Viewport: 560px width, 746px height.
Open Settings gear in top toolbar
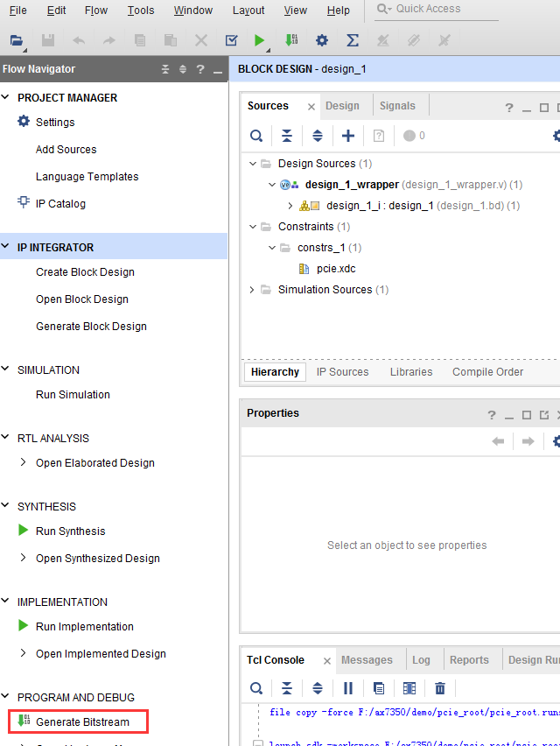(x=322, y=40)
